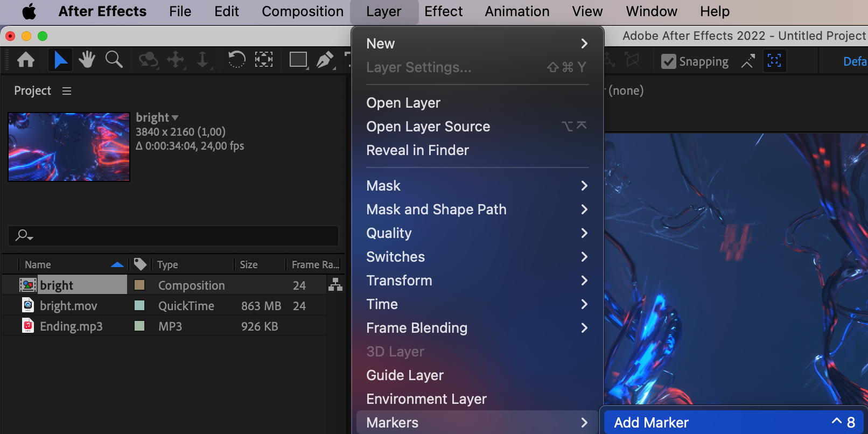Click the Ending.mp3 audio file icon

coord(28,326)
